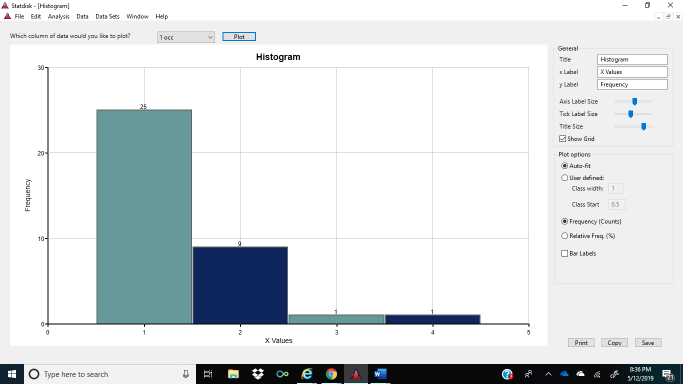Launch Dropbox from the taskbar
Viewport: 683px width, 384px height.
258,374
